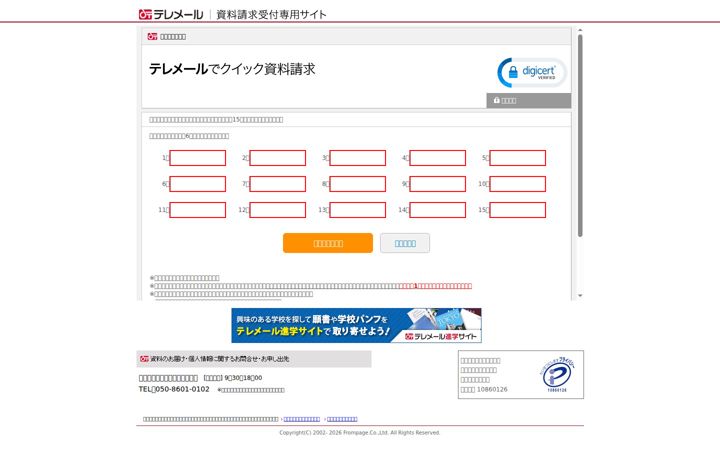The height and width of the screenshot is (450, 720).
Task: Focus input field number 12
Action: (x=277, y=210)
